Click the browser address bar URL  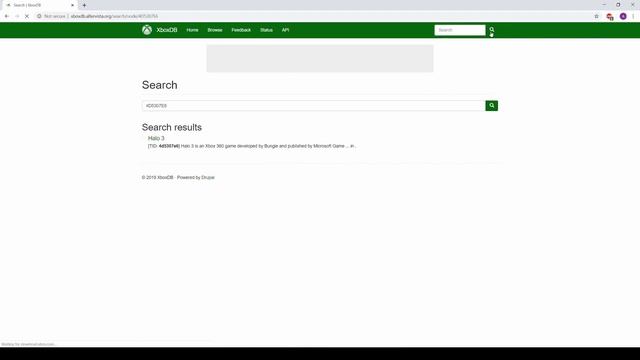point(114,16)
